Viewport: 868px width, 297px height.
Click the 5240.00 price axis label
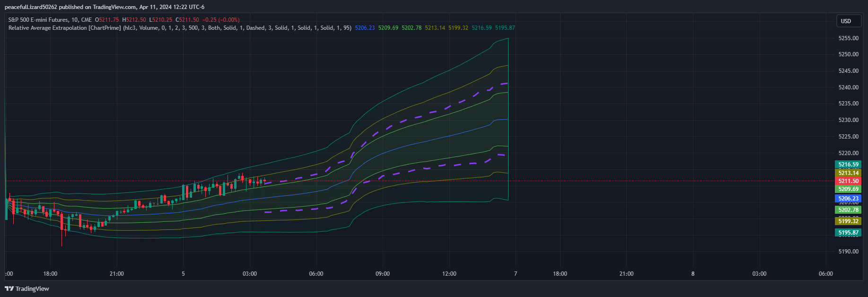(x=848, y=87)
